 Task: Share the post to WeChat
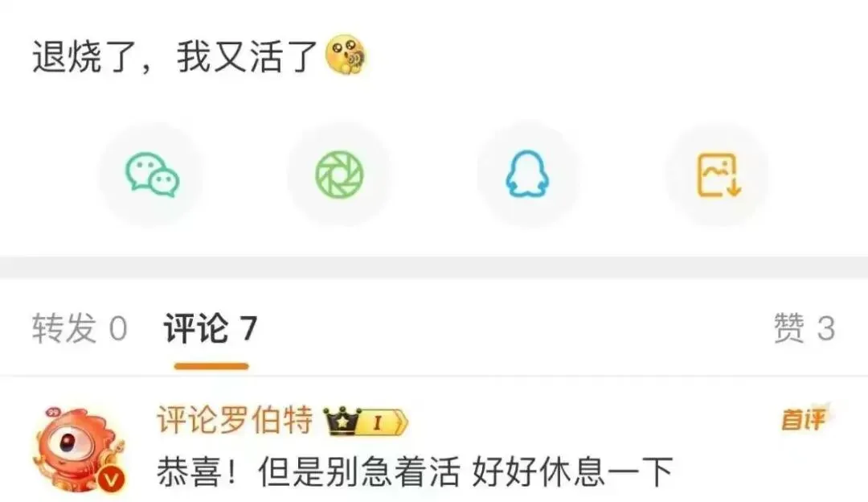(x=151, y=175)
